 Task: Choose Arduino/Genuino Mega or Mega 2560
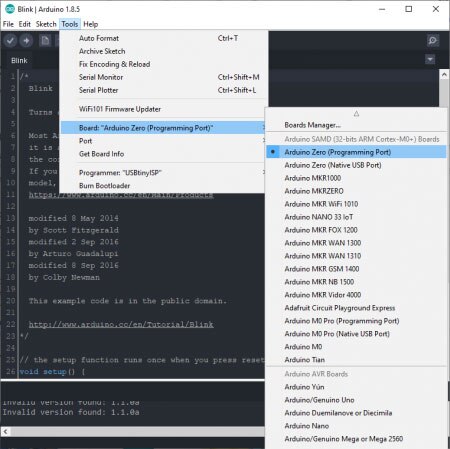pyautogui.click(x=356, y=439)
